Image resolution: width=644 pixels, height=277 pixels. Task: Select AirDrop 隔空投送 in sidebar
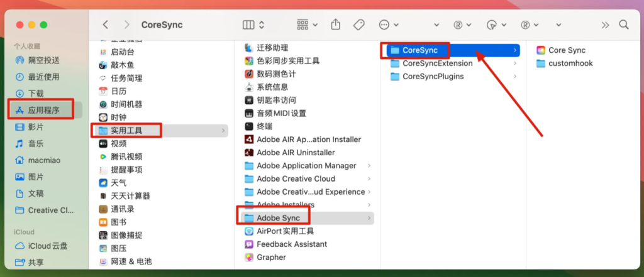[x=45, y=60]
